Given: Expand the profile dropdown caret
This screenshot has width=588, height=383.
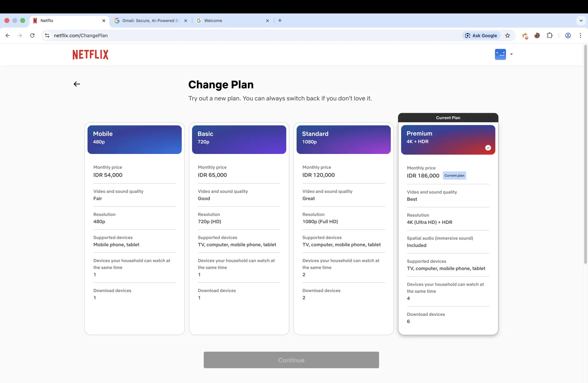Looking at the screenshot, I should [511, 54].
